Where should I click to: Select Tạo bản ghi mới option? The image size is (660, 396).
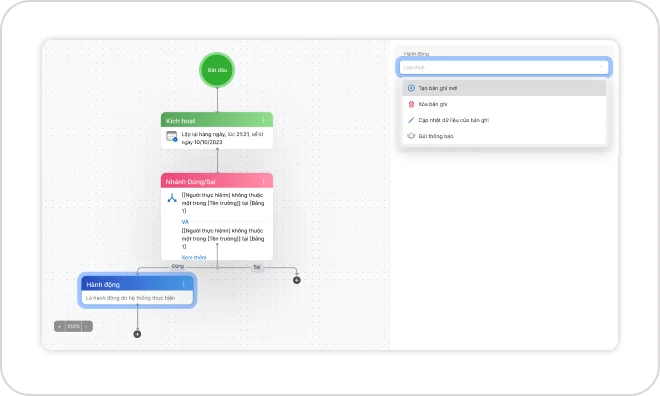click(x=504, y=88)
